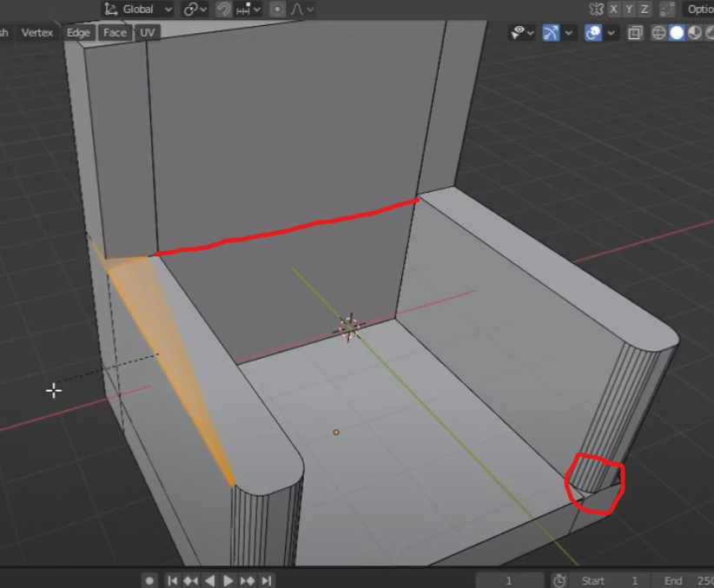This screenshot has width=714, height=588.
Task: Toggle viewport gizmos display
Action: pyautogui.click(x=551, y=33)
